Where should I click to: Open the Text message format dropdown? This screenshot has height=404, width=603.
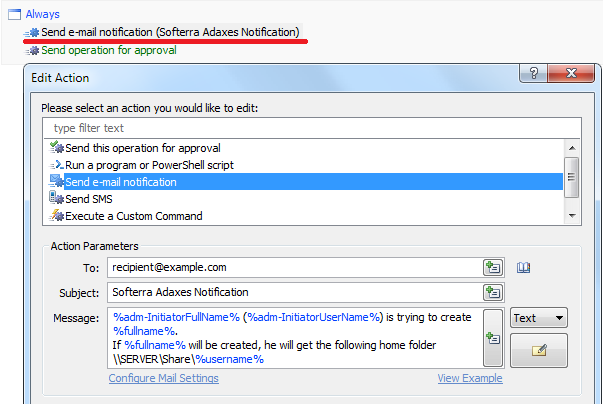point(538,318)
